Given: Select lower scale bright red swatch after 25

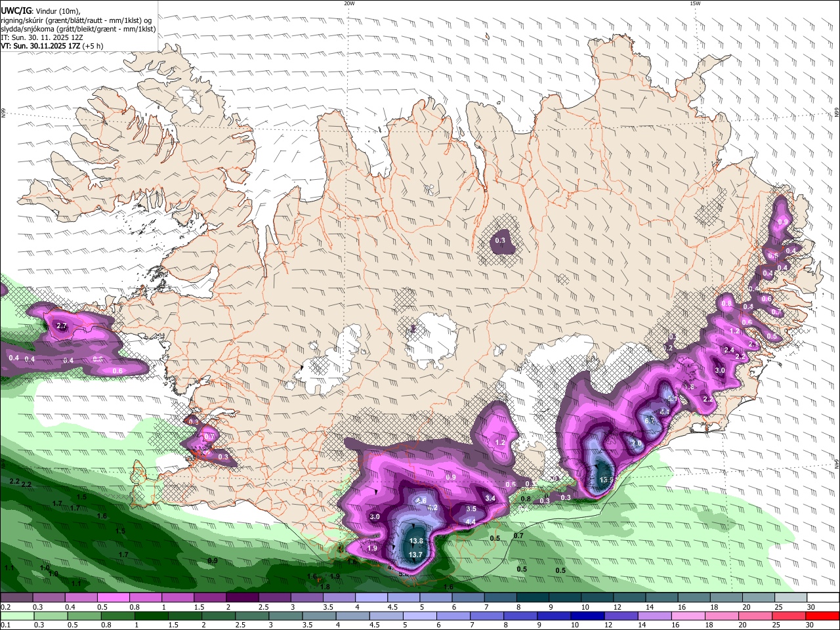Looking at the screenshot, I should coord(822,616).
